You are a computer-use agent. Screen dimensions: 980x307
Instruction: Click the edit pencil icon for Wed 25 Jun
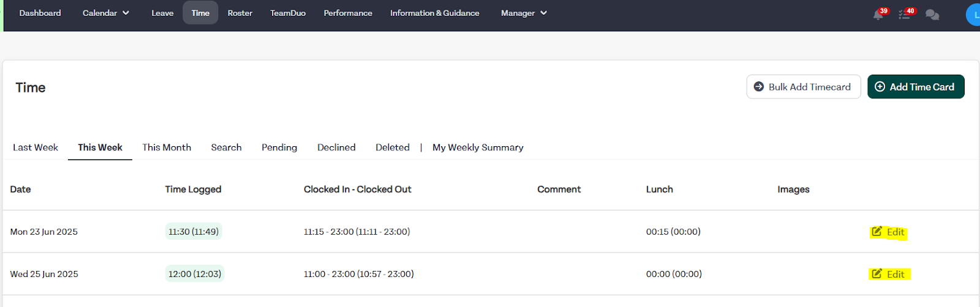876,273
